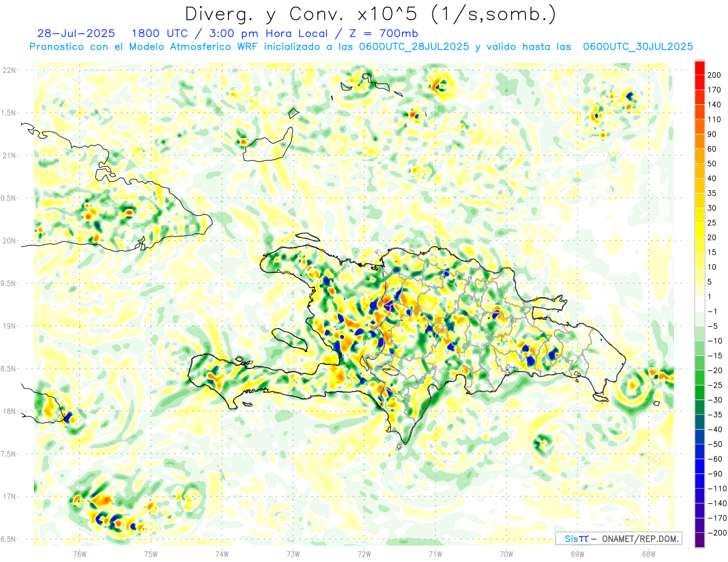Click the colorbar value '-20' in the green range
The width and height of the screenshot is (728, 562).
click(x=716, y=370)
